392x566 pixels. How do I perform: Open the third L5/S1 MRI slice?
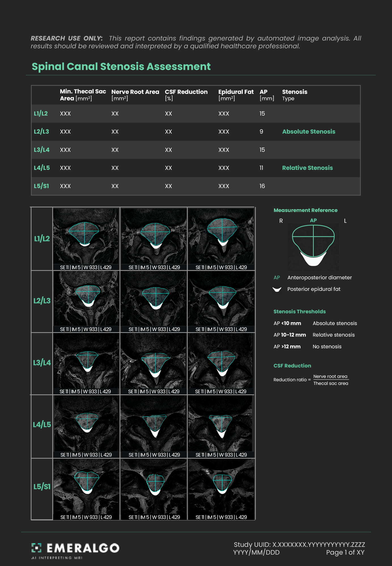click(221, 489)
